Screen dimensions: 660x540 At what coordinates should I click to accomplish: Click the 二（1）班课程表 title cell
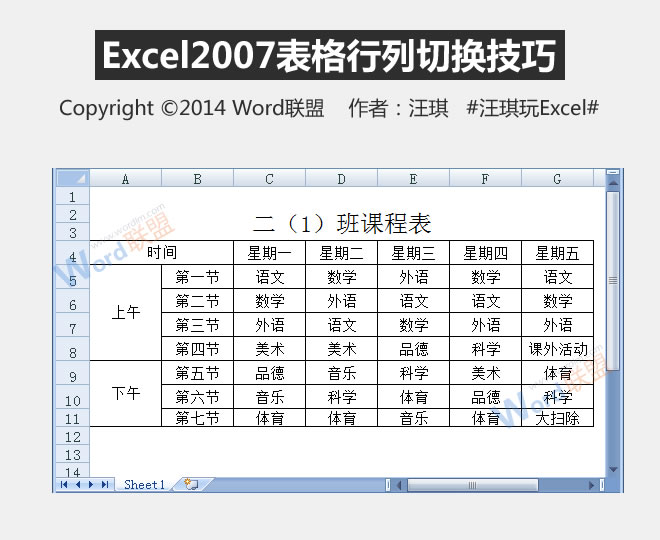(x=342, y=222)
